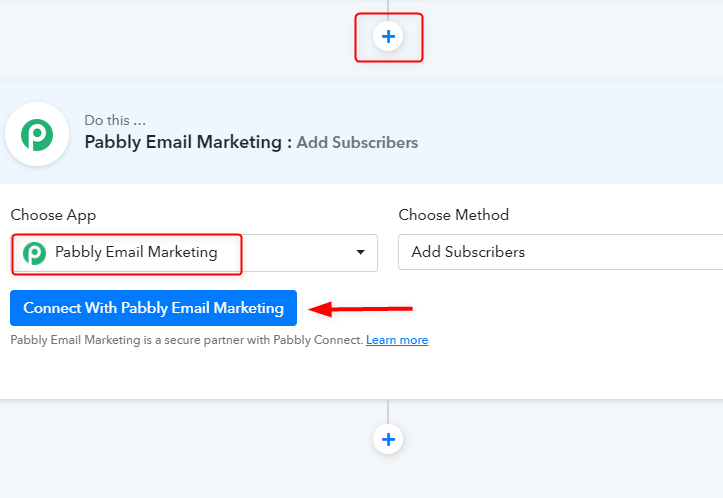Click the Choose Method label

coord(454,214)
